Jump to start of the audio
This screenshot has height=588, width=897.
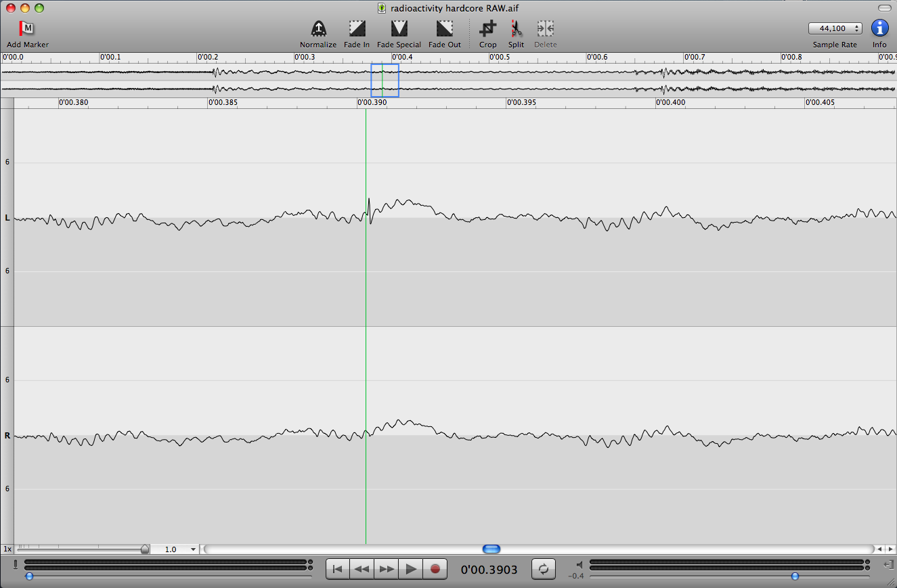tap(338, 569)
